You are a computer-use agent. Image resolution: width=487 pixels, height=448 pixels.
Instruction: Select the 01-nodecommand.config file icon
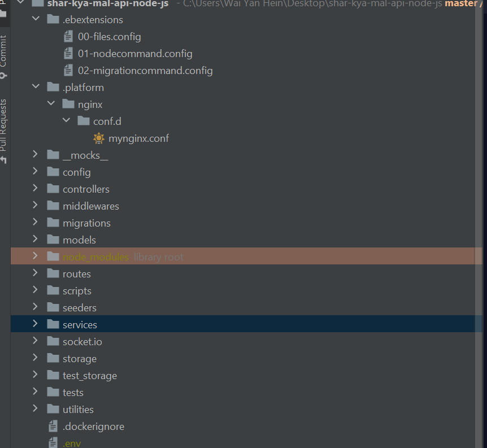pyautogui.click(x=68, y=54)
